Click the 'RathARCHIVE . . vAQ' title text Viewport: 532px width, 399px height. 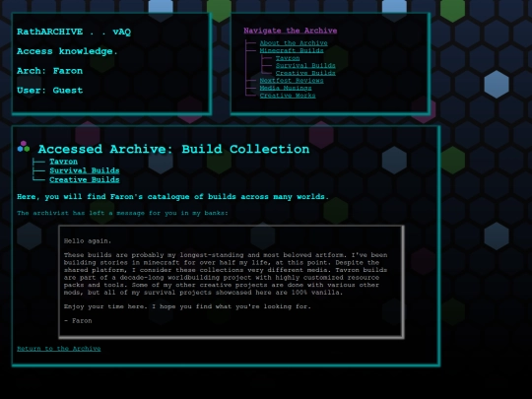pos(74,32)
